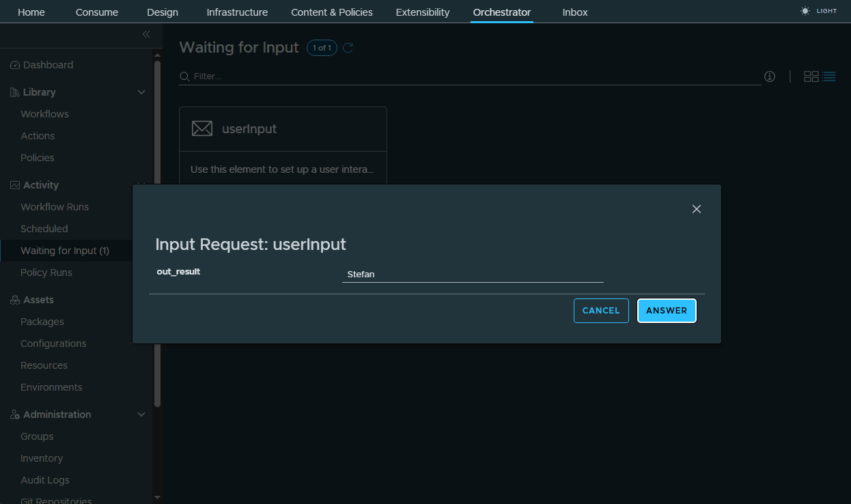This screenshot has width=851, height=504.
Task: Open the Infrastructure tab
Action: [x=237, y=12]
